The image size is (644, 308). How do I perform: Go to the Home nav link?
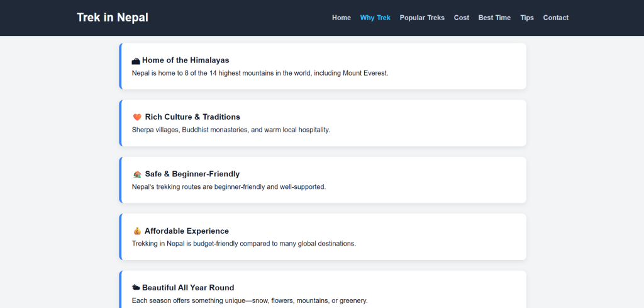click(x=341, y=18)
